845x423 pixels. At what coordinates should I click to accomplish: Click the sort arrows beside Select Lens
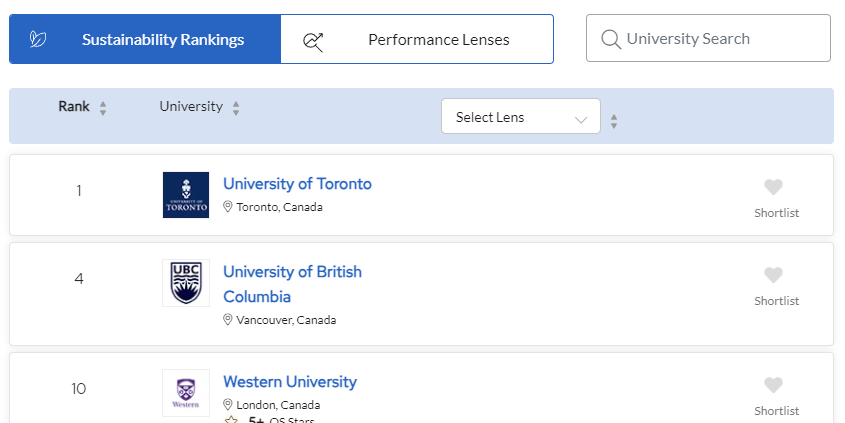(x=614, y=121)
